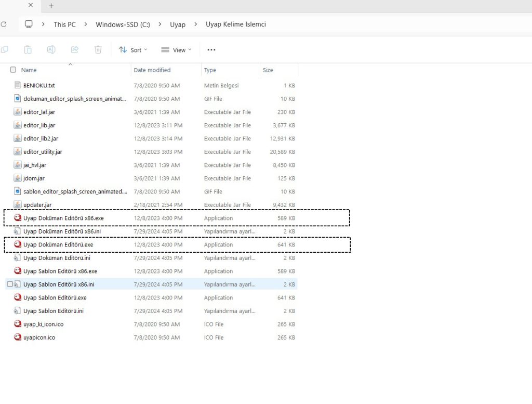Screen dimensions: 532x404
Task: Click the 9,432 KB size of updater.jar
Action: pyautogui.click(x=284, y=205)
